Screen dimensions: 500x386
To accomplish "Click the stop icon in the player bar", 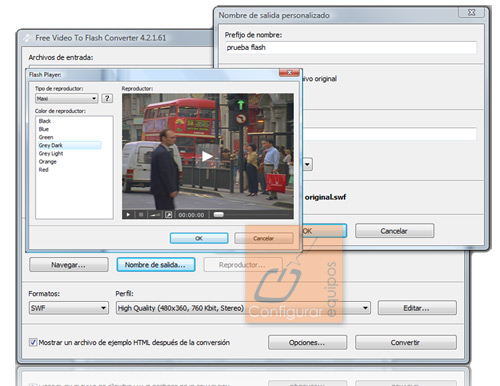I will click(x=141, y=215).
